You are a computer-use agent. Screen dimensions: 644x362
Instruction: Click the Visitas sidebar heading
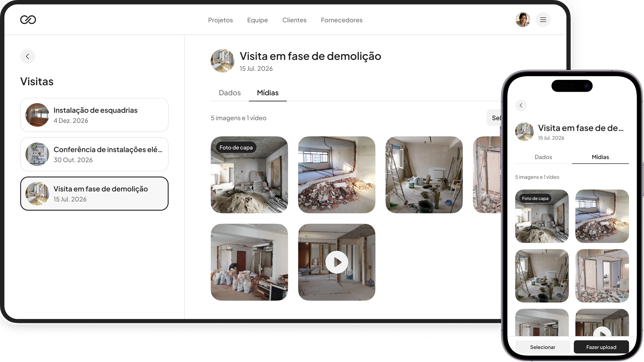(x=37, y=82)
